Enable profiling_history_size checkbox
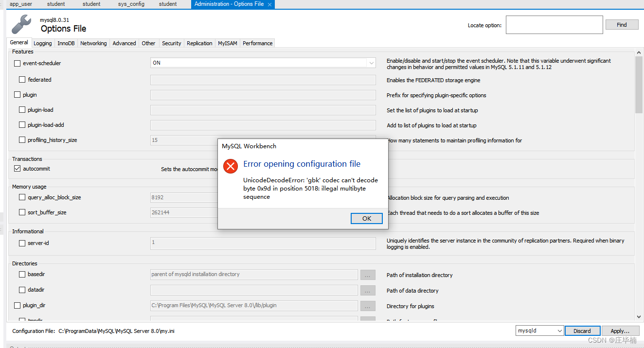Image resolution: width=644 pixels, height=348 pixels. click(x=22, y=140)
